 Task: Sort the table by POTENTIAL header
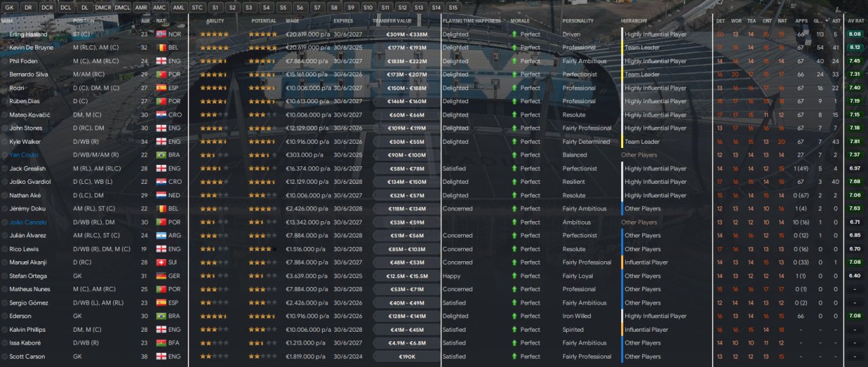tap(264, 21)
